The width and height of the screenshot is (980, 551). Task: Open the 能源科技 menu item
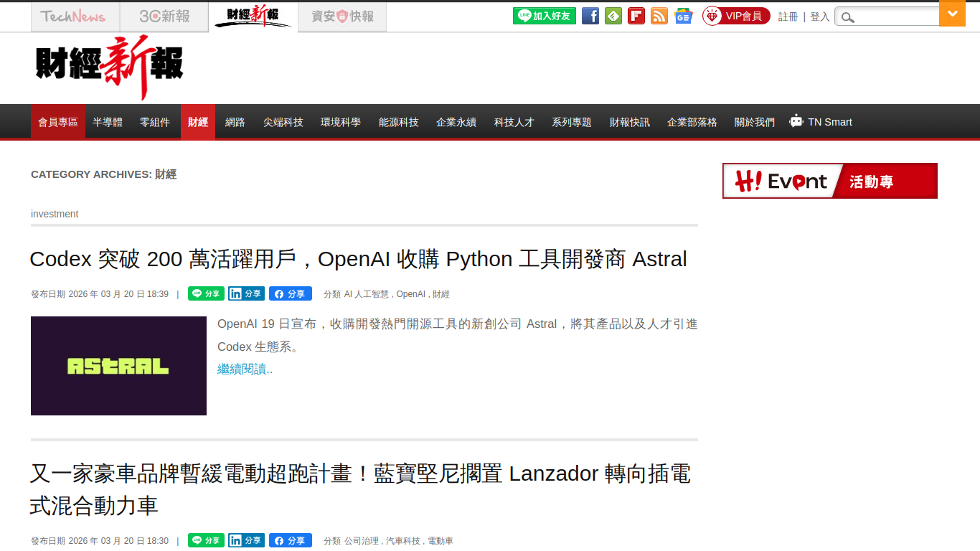(399, 122)
